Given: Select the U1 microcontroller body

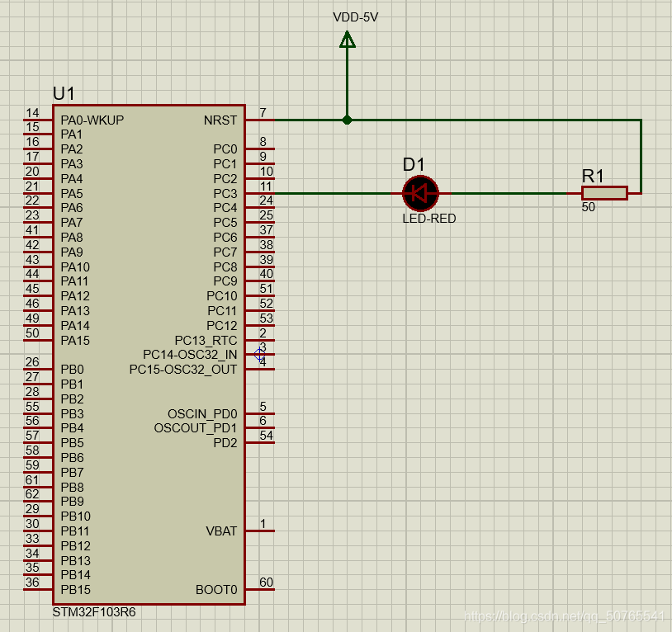Looking at the screenshot, I should 149,355.
